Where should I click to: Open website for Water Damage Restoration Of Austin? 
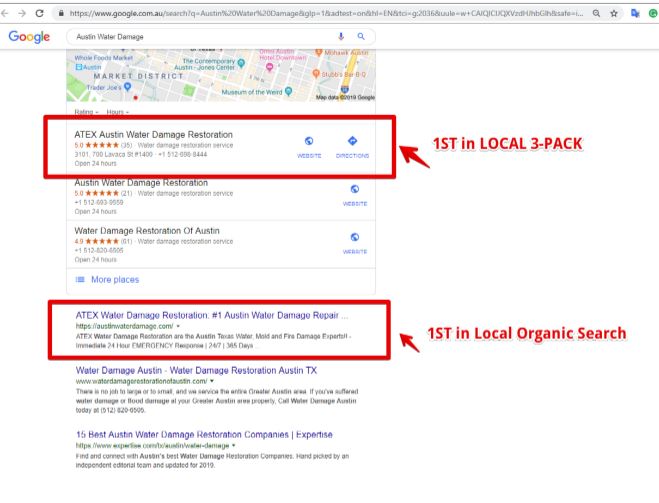pos(355,243)
